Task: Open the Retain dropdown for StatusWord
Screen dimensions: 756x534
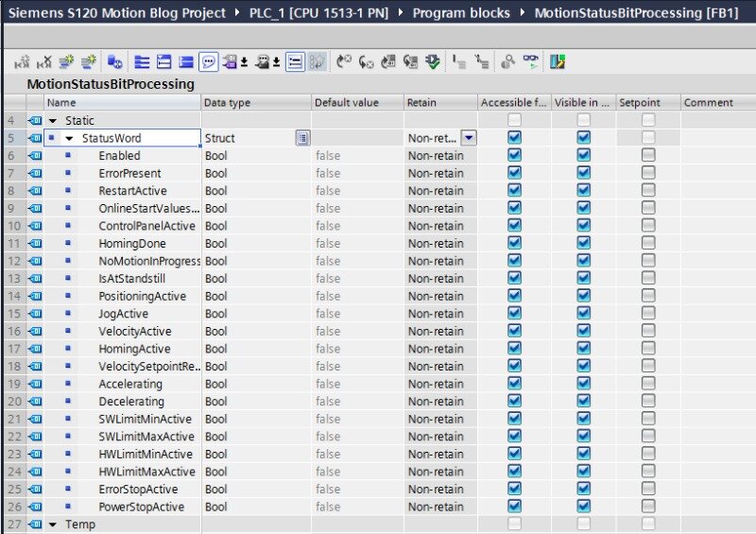Action: pyautogui.click(x=469, y=138)
